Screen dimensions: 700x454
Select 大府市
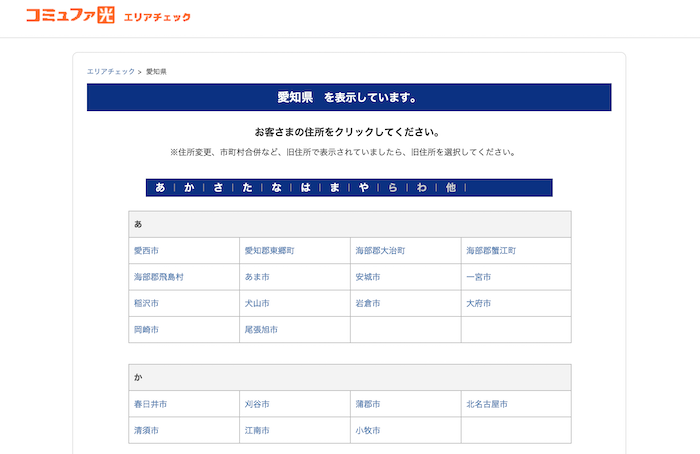[x=479, y=304]
